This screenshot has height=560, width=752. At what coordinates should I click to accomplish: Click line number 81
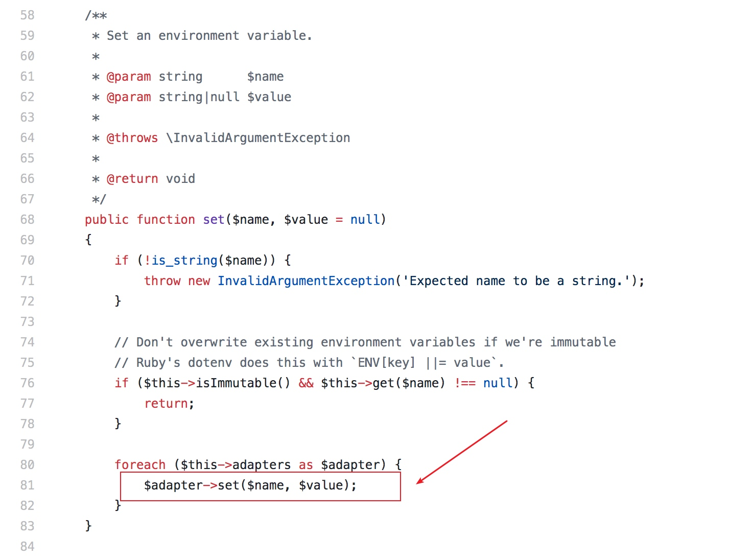click(27, 485)
